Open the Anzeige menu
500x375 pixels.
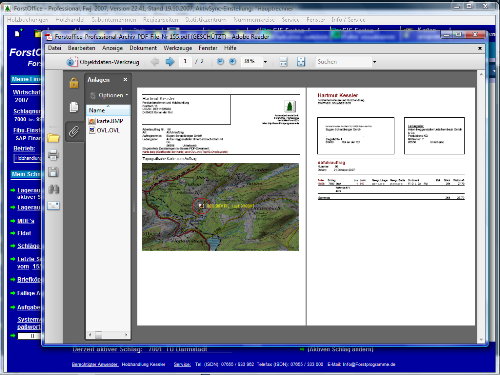click(112, 48)
